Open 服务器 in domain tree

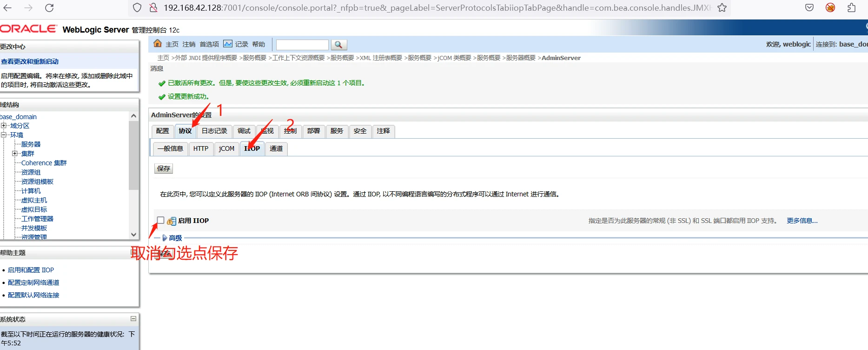tap(31, 144)
